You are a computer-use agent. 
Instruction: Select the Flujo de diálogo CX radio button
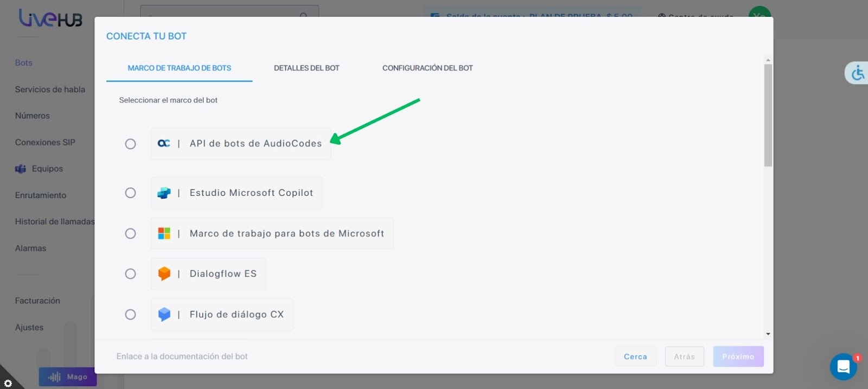[130, 314]
